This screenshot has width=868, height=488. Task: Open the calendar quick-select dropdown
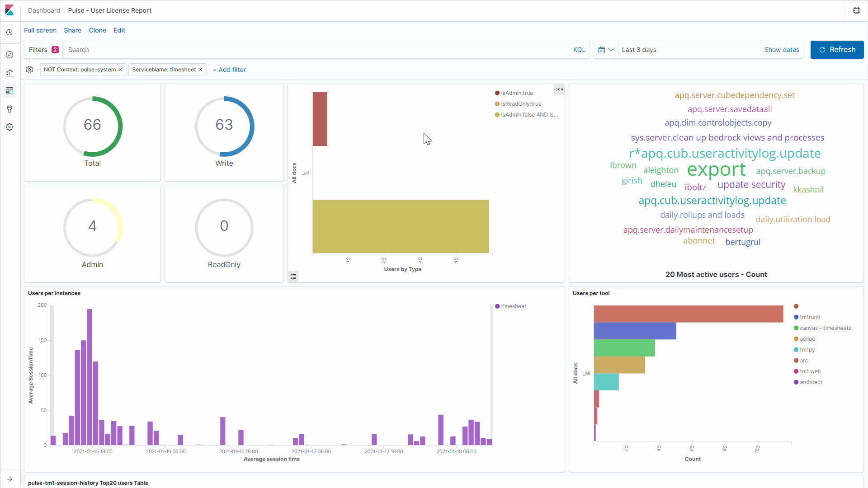(x=606, y=50)
